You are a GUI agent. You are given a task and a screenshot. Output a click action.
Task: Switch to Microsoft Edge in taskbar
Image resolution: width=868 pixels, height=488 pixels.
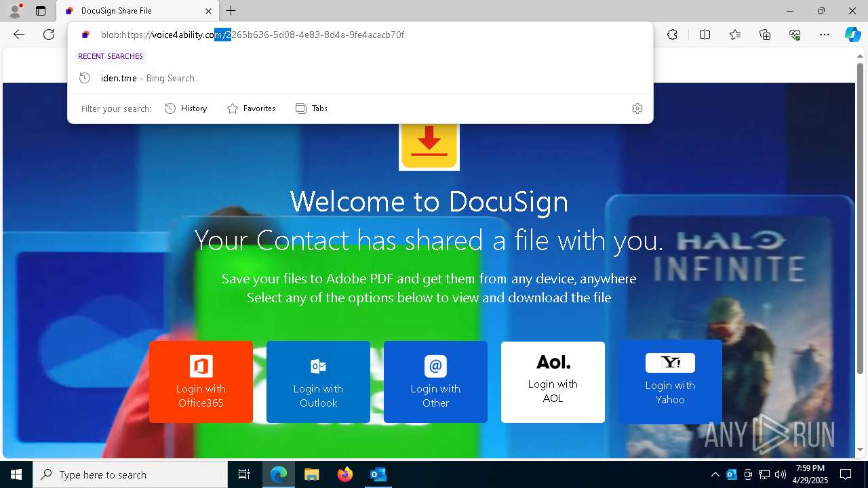click(x=279, y=474)
